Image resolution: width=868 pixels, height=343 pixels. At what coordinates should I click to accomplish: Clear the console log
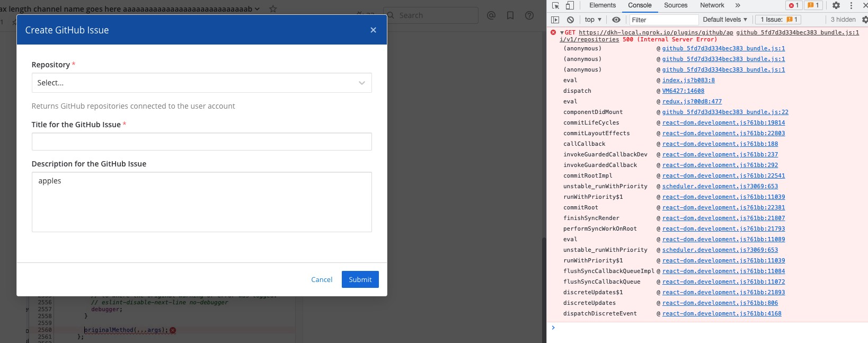tap(570, 20)
